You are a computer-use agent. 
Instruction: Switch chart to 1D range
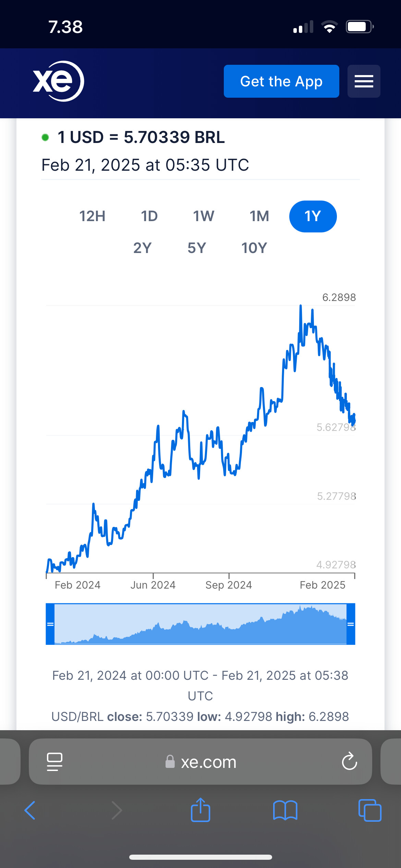[149, 216]
